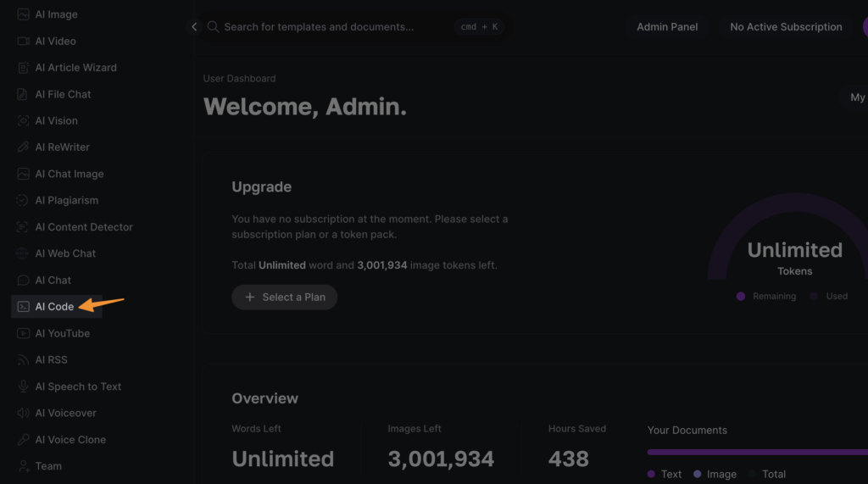
Task: Click the AI Code terminal icon
Action: pyautogui.click(x=24, y=307)
